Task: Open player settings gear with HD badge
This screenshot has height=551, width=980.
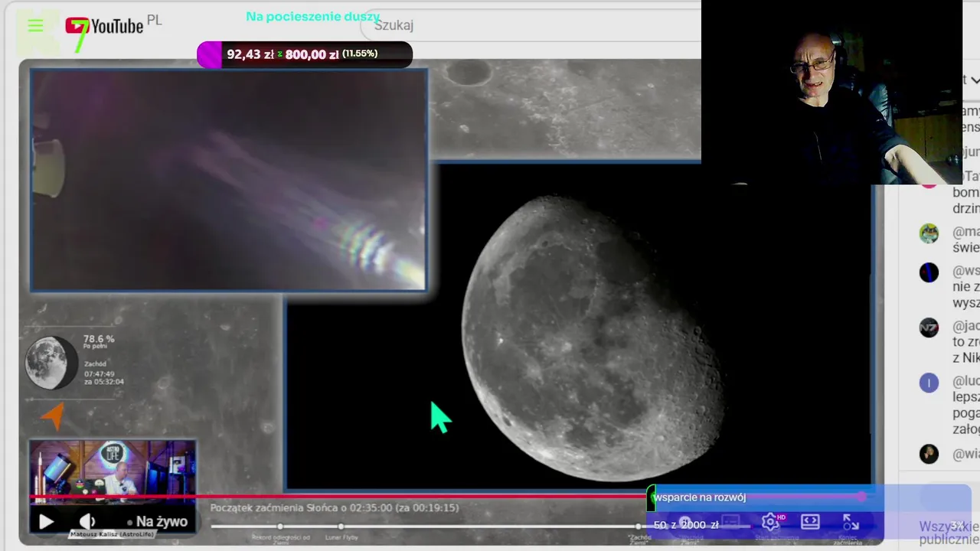Action: pyautogui.click(x=772, y=522)
